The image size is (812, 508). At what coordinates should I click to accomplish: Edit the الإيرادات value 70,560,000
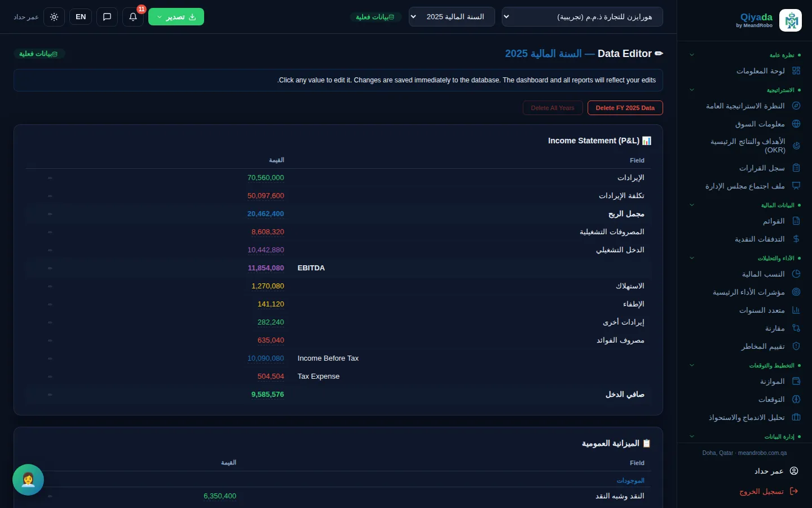[266, 178]
